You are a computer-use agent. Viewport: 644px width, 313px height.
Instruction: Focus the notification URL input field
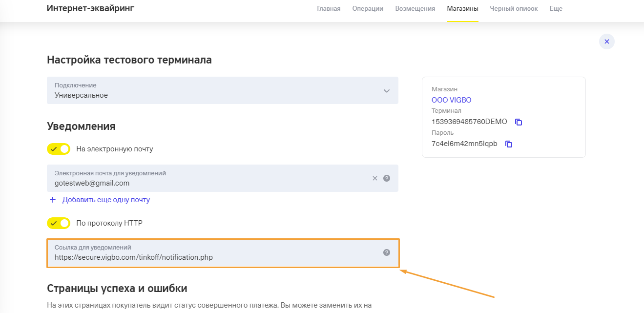coord(223,253)
